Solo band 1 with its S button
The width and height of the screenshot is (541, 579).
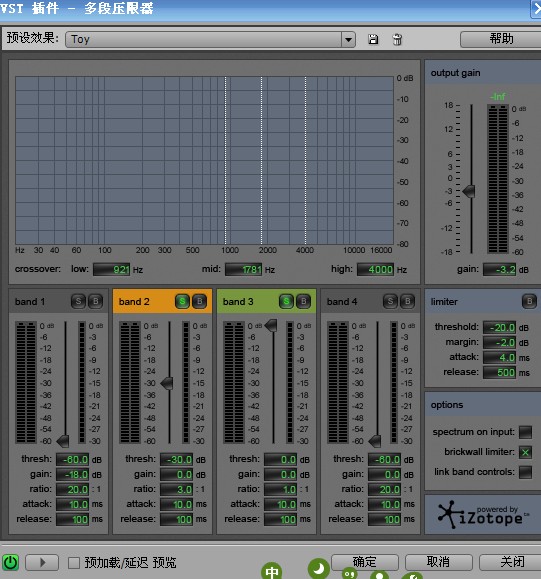click(x=78, y=302)
